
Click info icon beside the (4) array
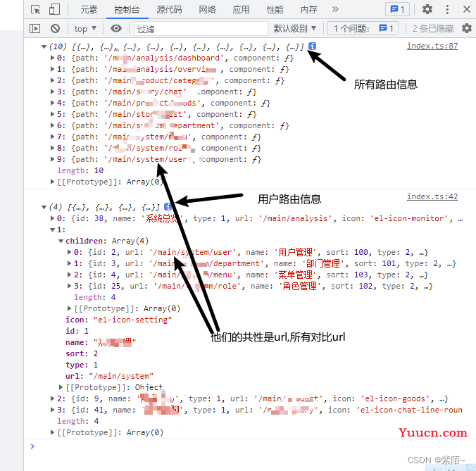(x=168, y=207)
